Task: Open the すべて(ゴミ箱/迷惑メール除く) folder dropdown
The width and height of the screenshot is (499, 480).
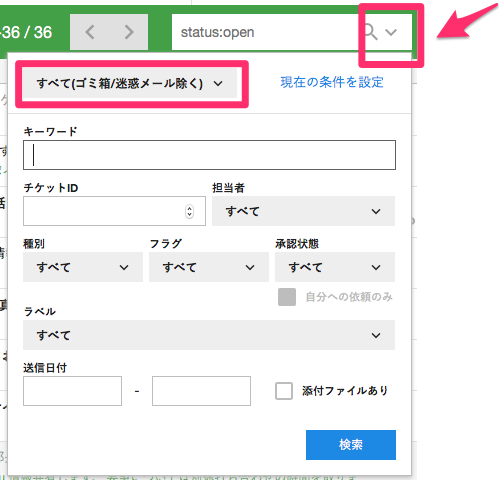Action: 130,83
